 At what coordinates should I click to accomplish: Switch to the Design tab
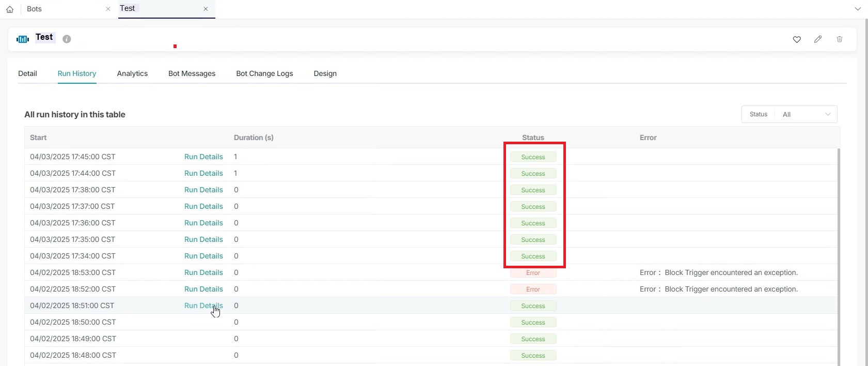[x=325, y=73]
